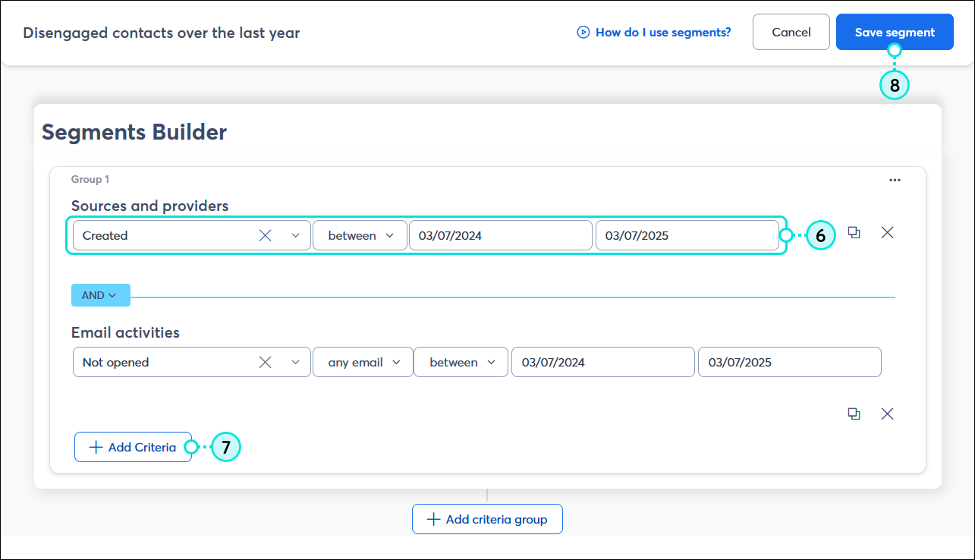Click the Sources and providers label
The width and height of the screenshot is (975, 560).
pos(150,206)
